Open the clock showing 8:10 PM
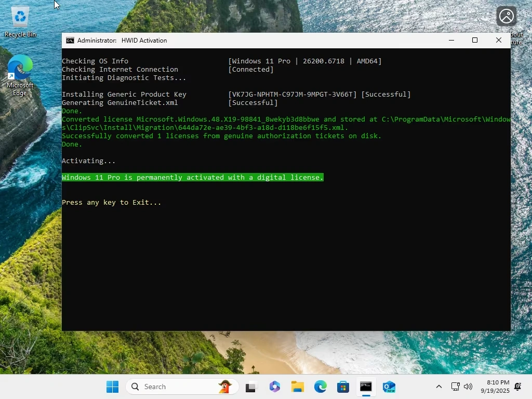The height and width of the screenshot is (399, 532). pyautogui.click(x=495, y=387)
